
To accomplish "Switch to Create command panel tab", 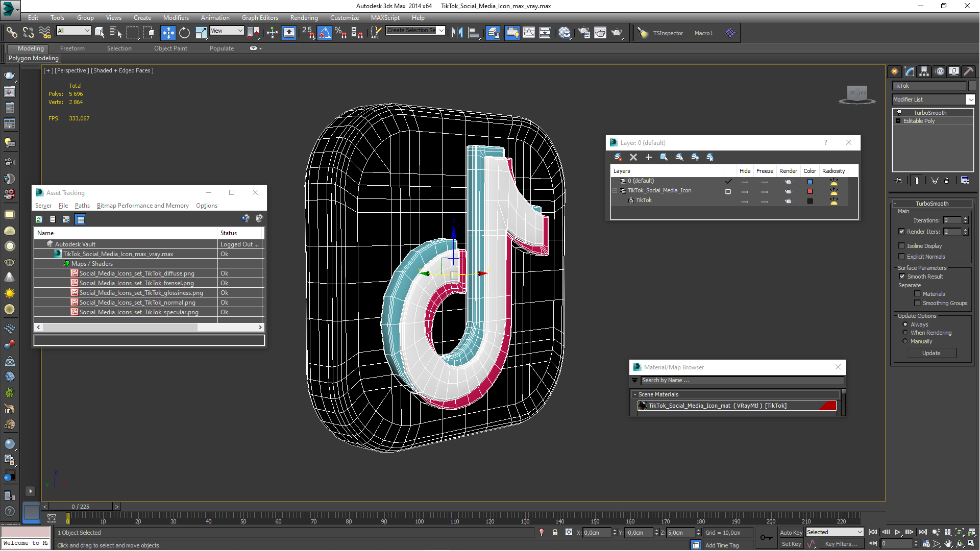I will point(895,71).
